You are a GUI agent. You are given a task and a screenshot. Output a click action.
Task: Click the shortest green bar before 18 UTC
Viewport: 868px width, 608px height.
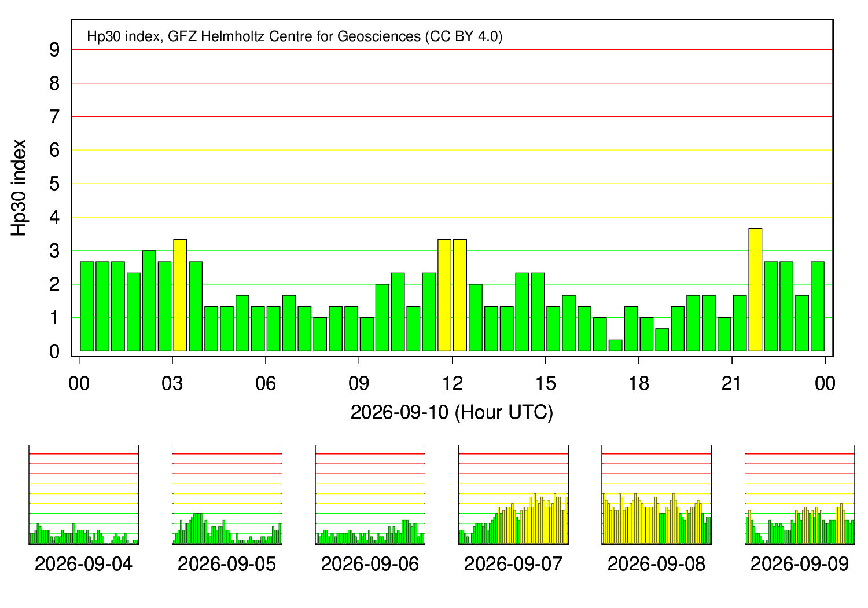615,346
